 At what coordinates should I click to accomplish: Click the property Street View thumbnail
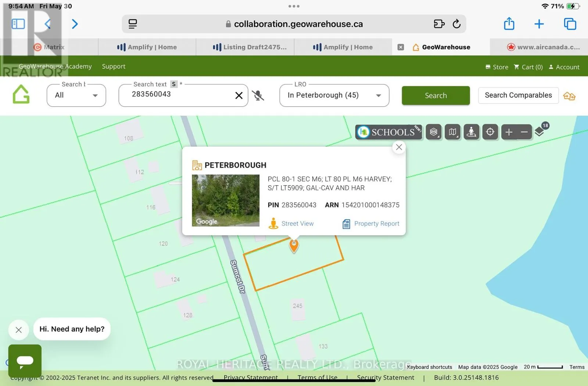tap(226, 200)
